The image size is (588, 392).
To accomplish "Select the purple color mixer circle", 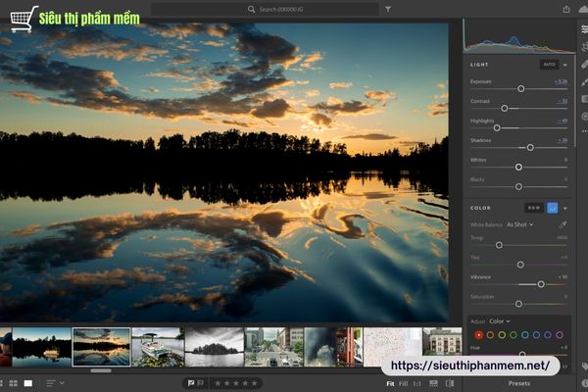I will [x=548, y=334].
